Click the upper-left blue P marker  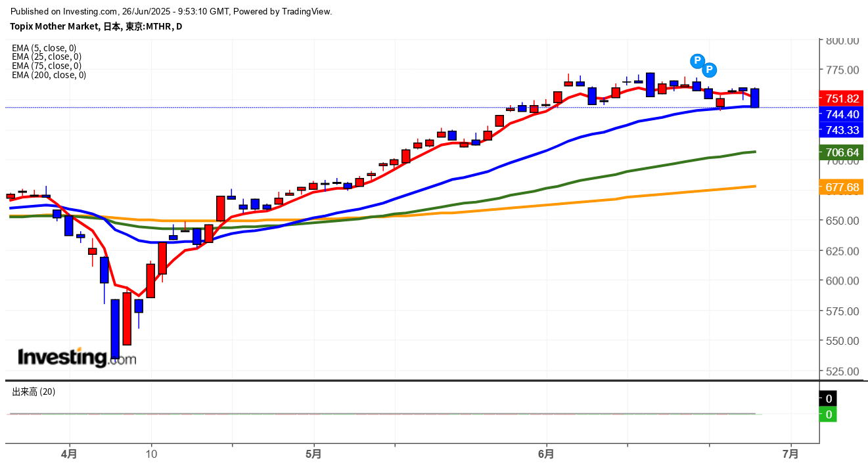pyautogui.click(x=697, y=61)
